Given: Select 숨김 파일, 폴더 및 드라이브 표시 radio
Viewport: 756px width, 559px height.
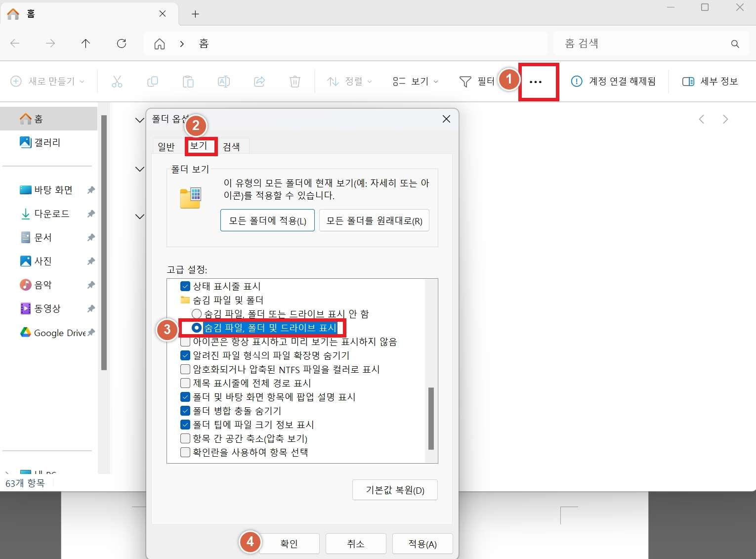Looking at the screenshot, I should (x=197, y=328).
